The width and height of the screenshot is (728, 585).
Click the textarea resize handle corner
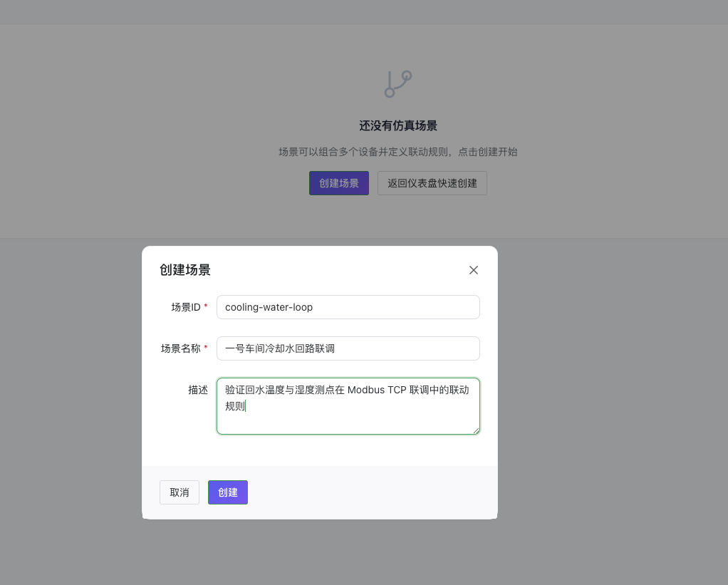pos(476,431)
